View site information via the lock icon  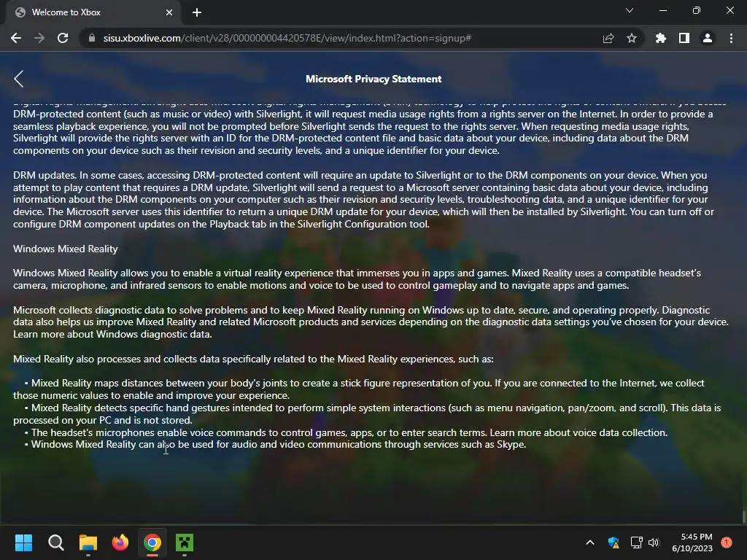[92, 38]
